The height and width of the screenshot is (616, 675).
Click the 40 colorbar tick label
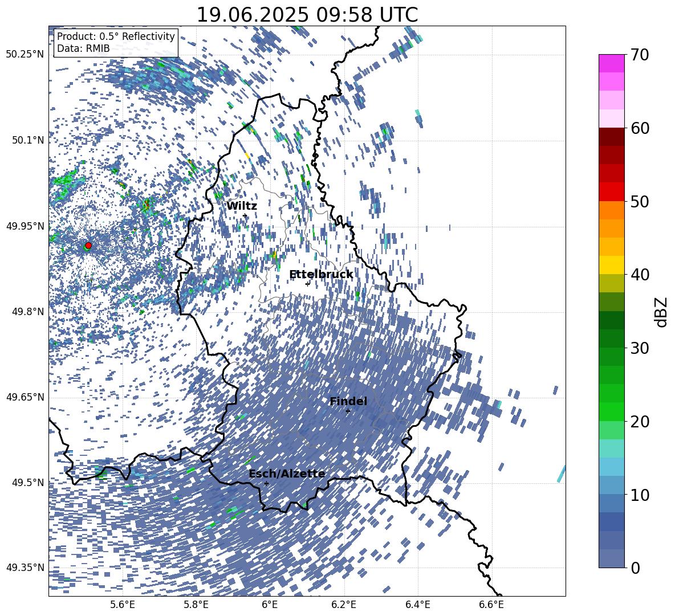[640, 275]
